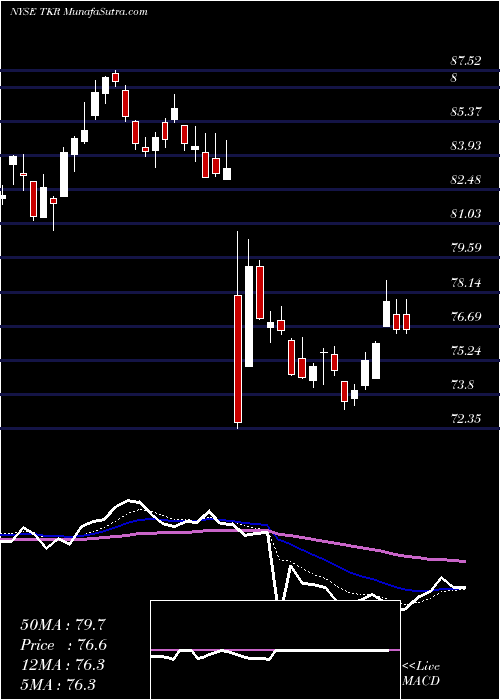
Task: Click the 75.24 price axis label
Action: pyautogui.click(x=466, y=351)
